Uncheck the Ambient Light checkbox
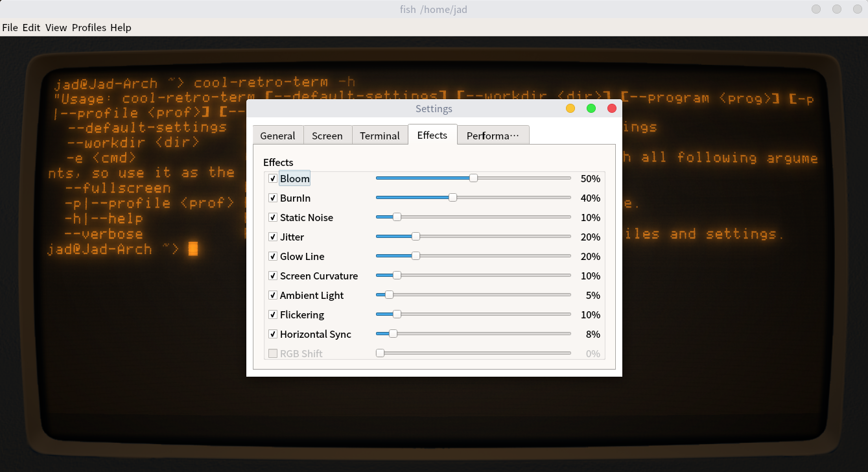Viewport: 868px width, 472px height. [273, 295]
